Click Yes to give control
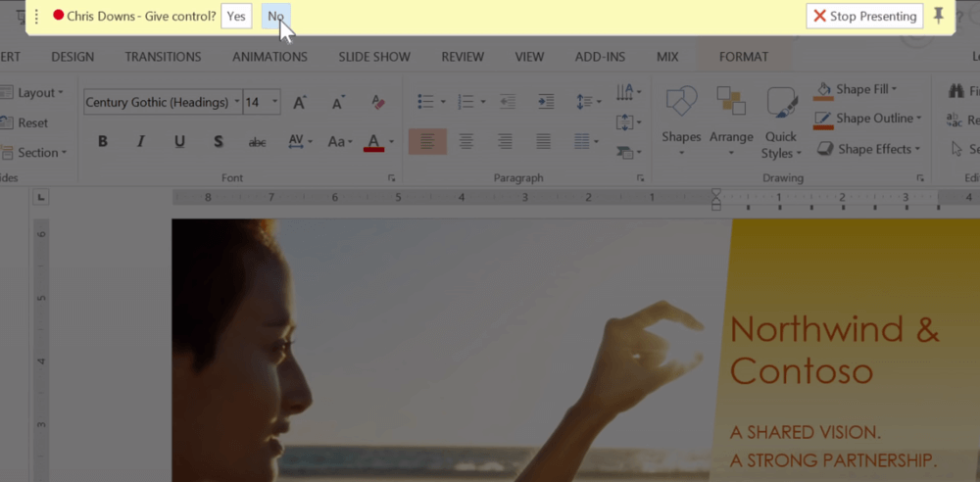Image resolution: width=980 pixels, height=482 pixels. tap(236, 16)
